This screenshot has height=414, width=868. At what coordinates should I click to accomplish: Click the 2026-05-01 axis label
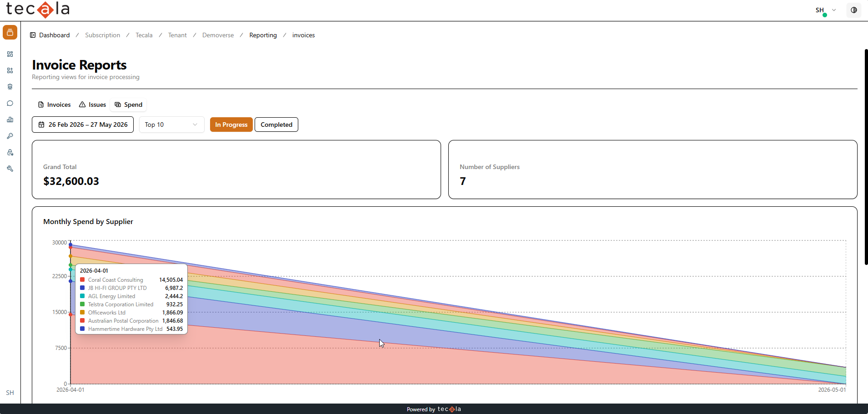832,390
